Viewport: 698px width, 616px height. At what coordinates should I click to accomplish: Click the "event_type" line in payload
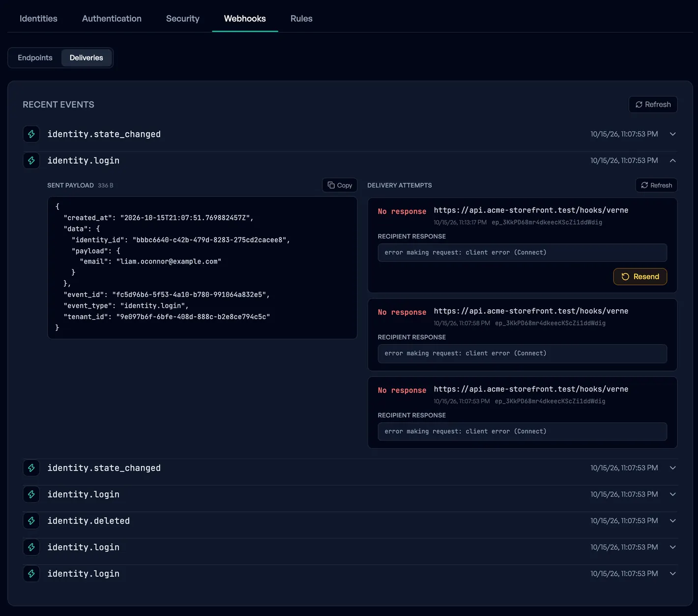(x=126, y=306)
